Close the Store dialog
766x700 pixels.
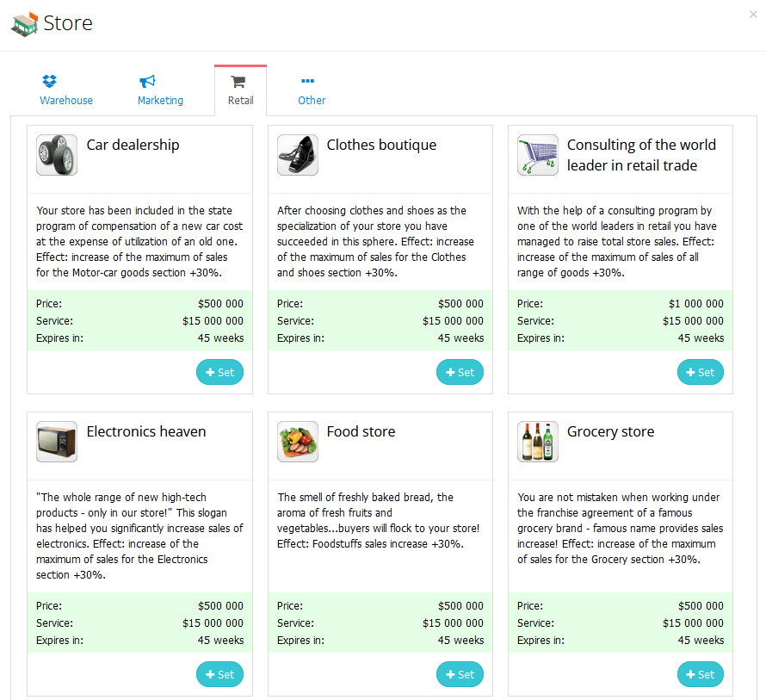(753, 14)
